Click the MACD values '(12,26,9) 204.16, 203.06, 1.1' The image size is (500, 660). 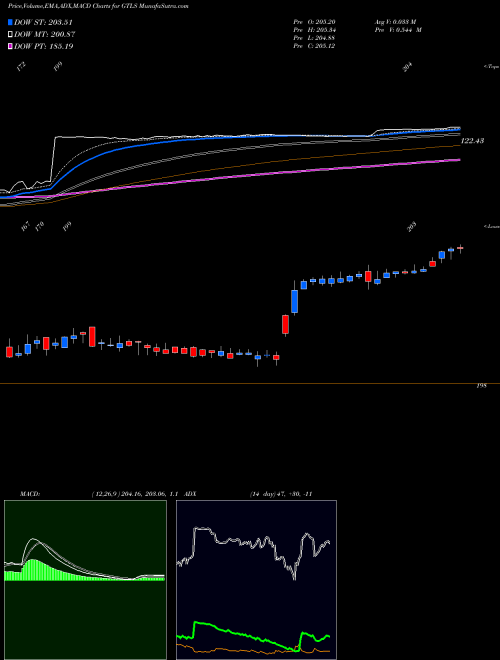click(x=136, y=494)
